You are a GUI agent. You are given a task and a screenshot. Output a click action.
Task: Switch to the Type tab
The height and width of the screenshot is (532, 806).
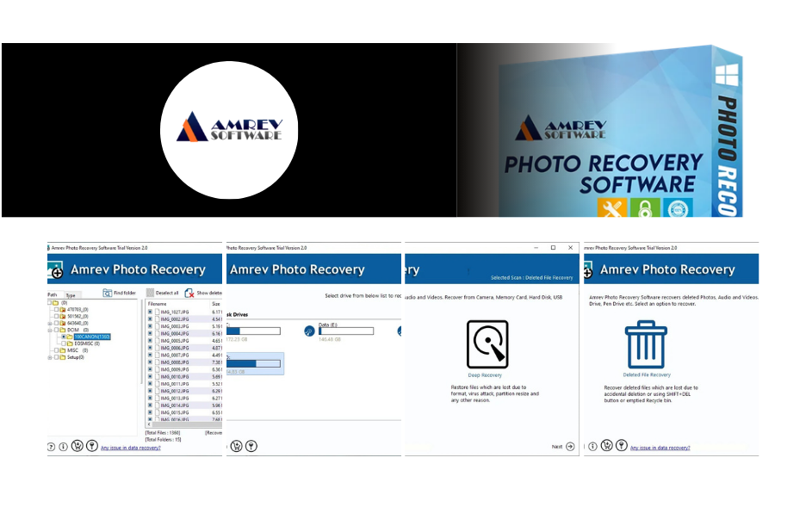72,295
